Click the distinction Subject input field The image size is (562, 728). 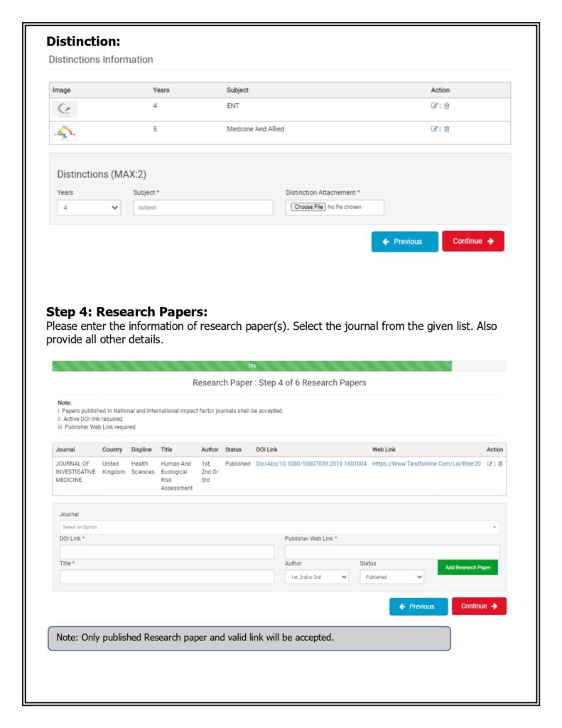(202, 208)
